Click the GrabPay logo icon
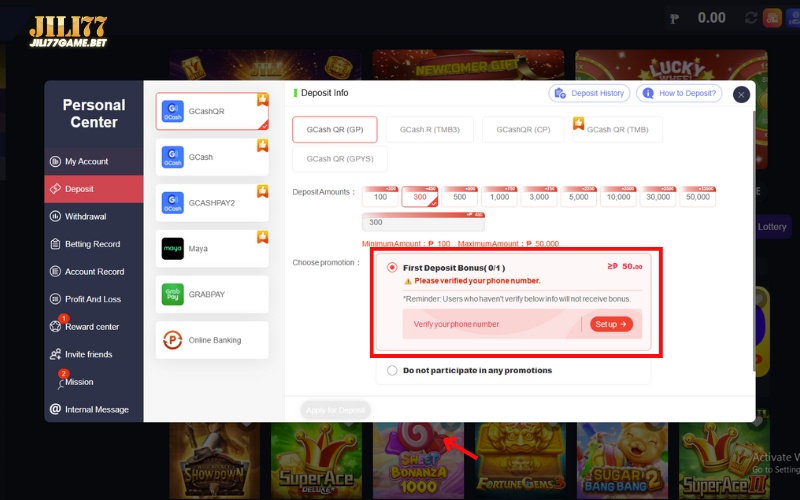The width and height of the screenshot is (800, 500). point(172,294)
